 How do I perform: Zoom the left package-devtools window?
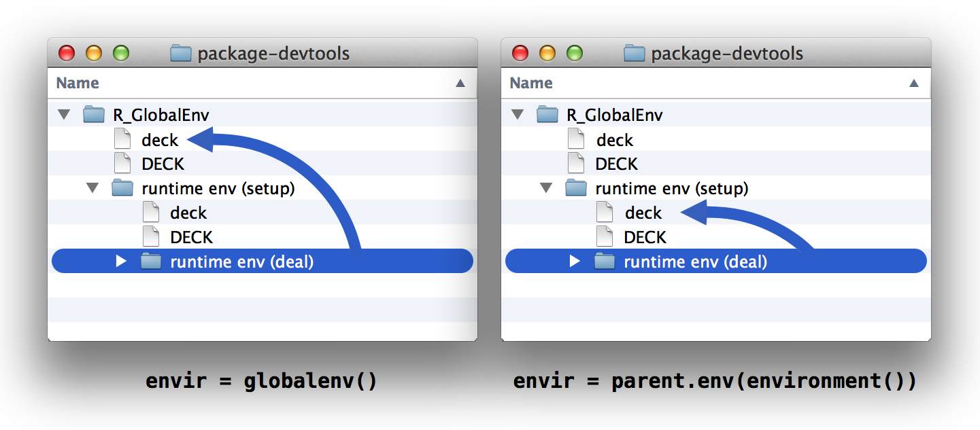[x=121, y=53]
